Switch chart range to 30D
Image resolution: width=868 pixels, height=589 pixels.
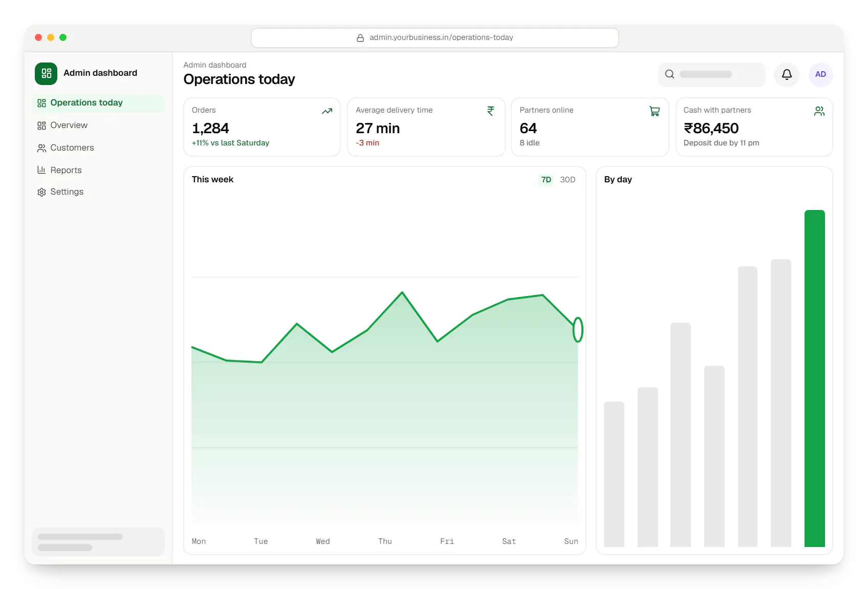568,180
